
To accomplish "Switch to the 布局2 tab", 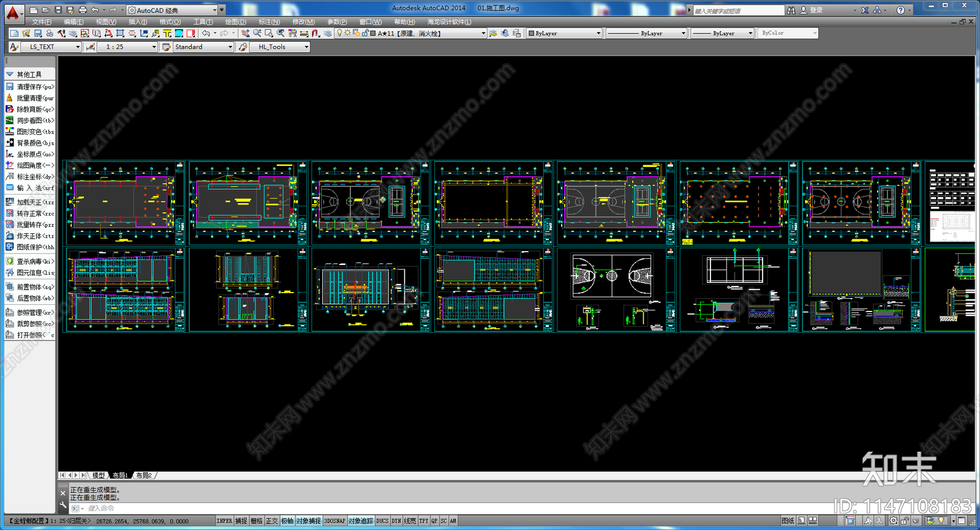I will pos(144,475).
